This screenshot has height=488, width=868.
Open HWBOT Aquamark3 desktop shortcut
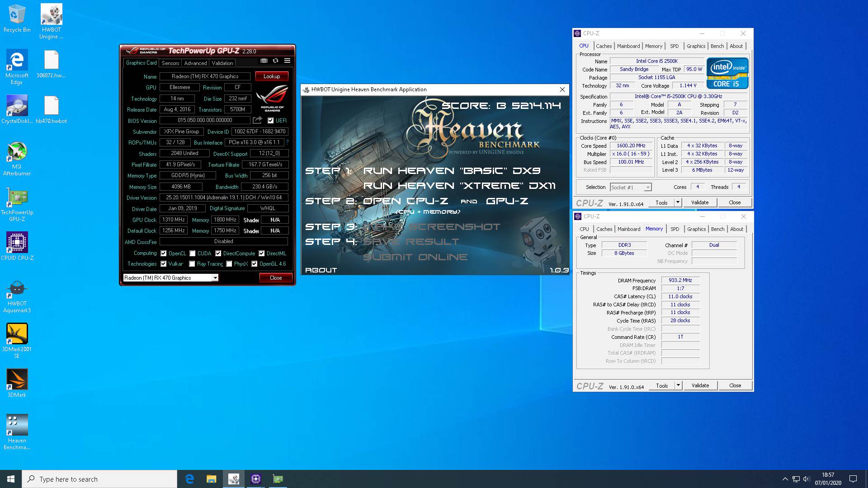click(x=17, y=296)
